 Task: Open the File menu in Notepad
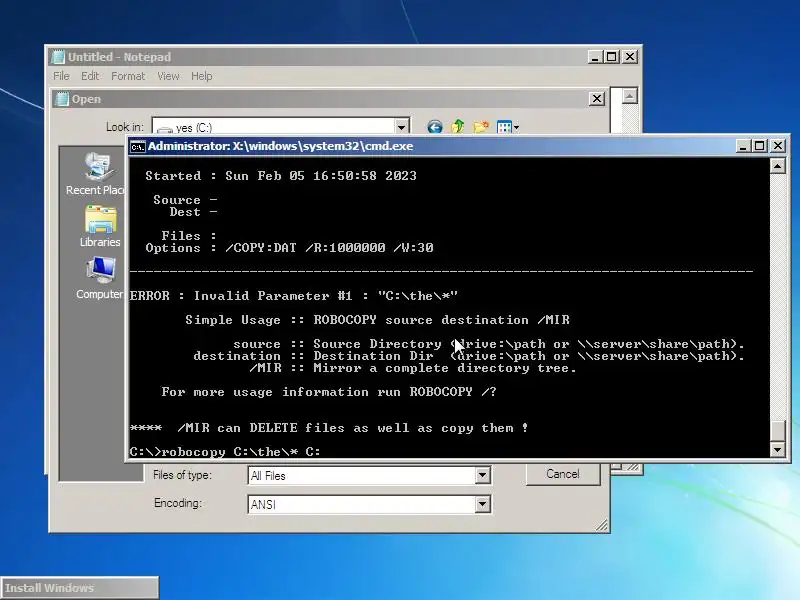[x=61, y=76]
